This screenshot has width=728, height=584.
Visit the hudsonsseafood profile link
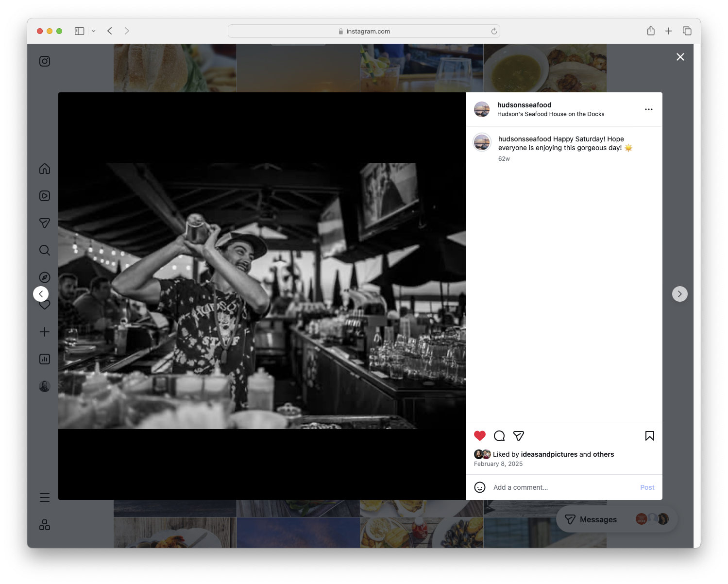click(524, 105)
